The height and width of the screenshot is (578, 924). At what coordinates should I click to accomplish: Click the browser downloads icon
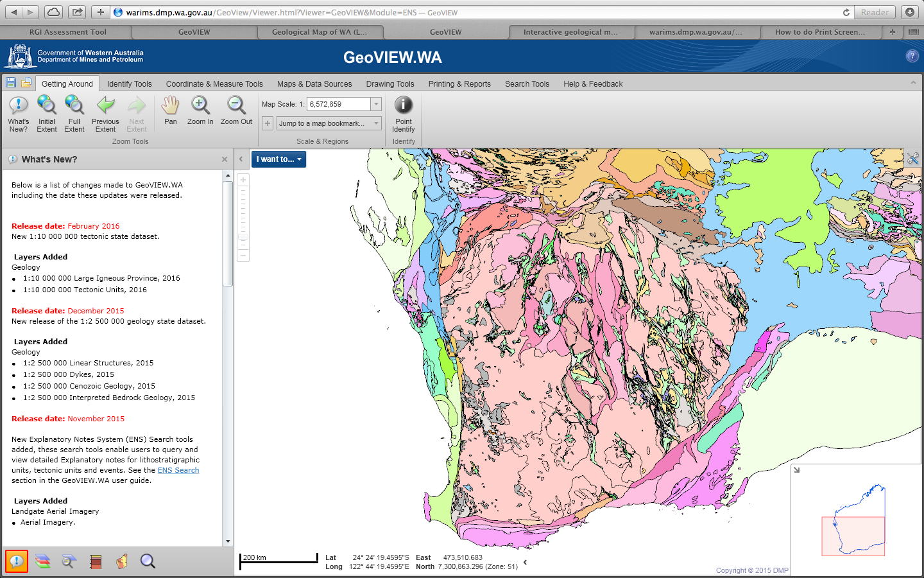click(x=910, y=12)
